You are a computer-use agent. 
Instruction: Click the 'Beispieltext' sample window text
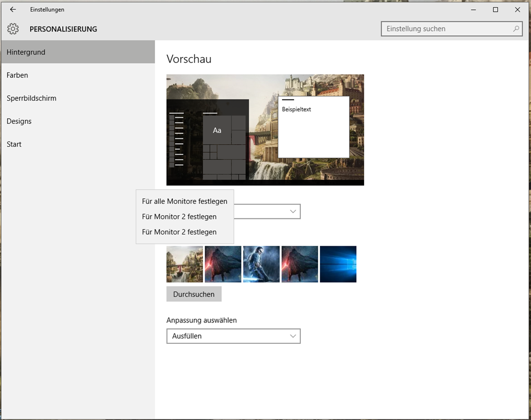coord(296,109)
